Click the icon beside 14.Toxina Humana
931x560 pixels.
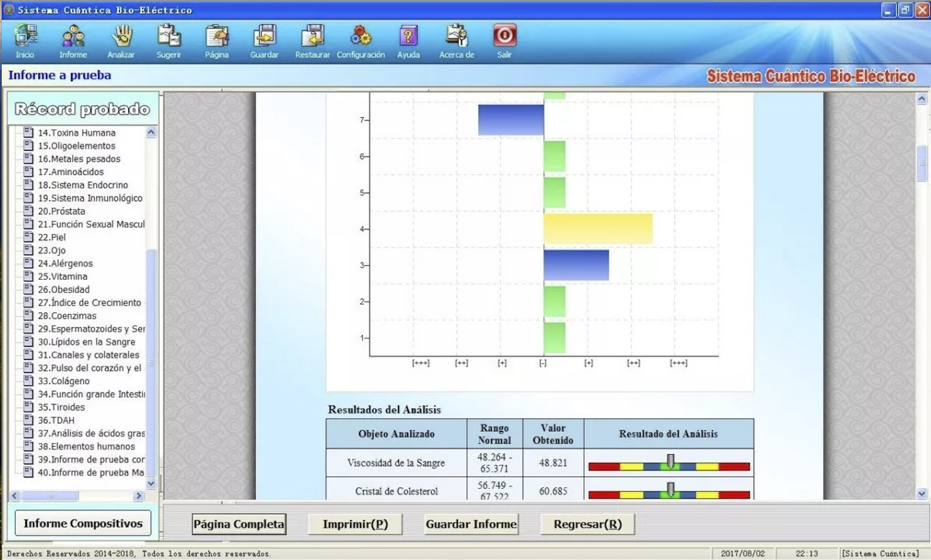(28, 132)
